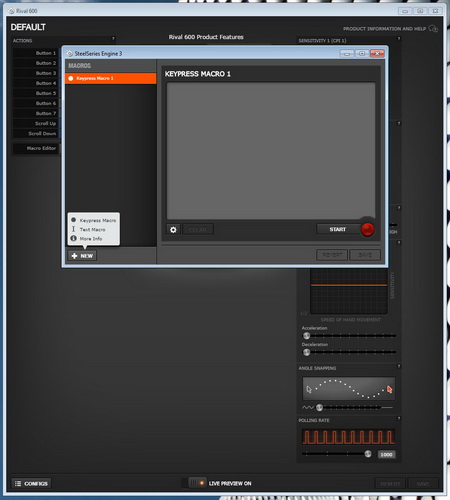Open macro settings gear icon

point(173,229)
